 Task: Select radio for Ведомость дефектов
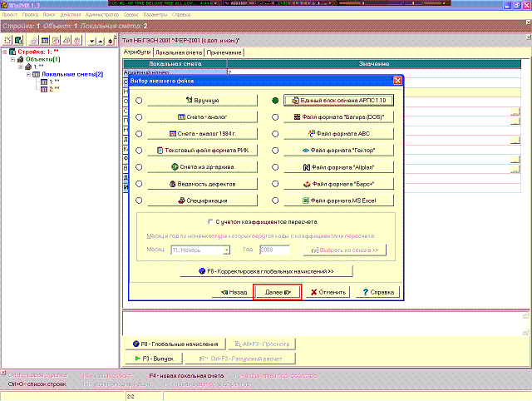pos(139,184)
